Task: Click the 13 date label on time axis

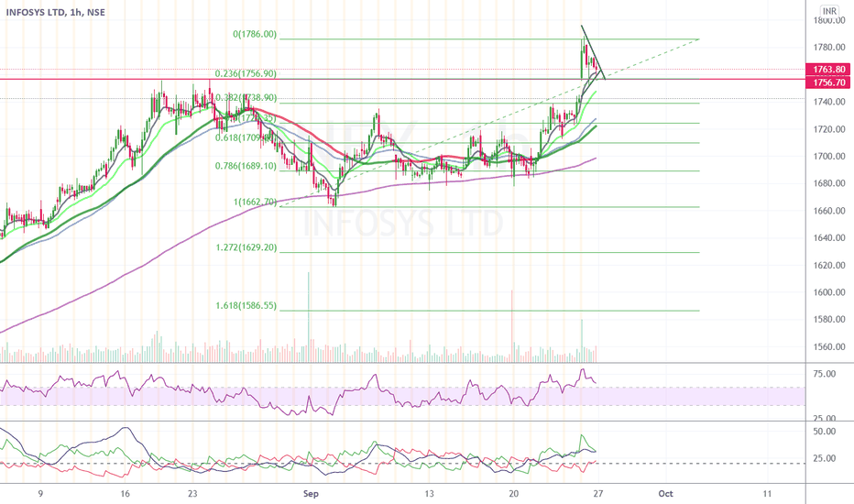Action: coord(429,494)
